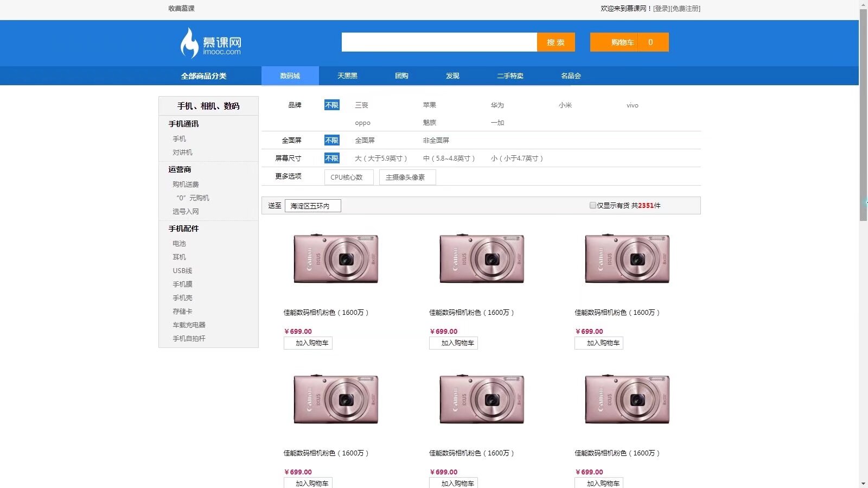Click the page vertical scrollbar thumb

pos(863,115)
